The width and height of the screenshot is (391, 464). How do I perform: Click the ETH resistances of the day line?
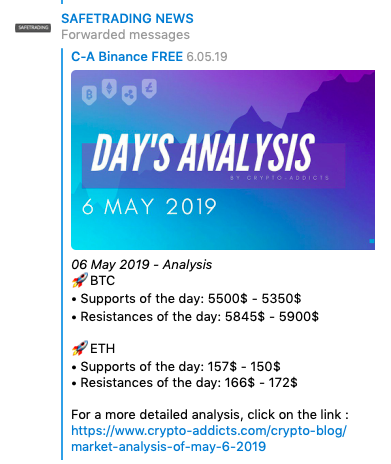point(184,383)
